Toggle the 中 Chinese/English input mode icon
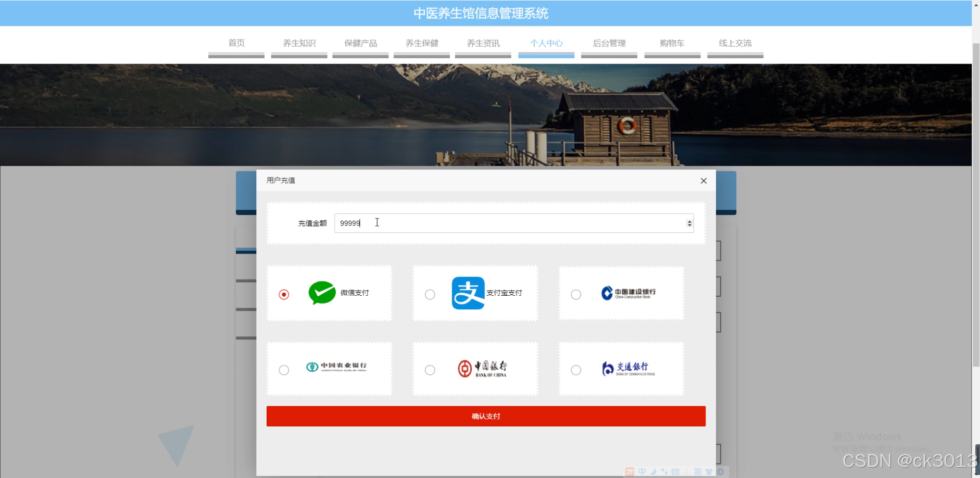Screen dimensions: 980x478 coord(642,472)
